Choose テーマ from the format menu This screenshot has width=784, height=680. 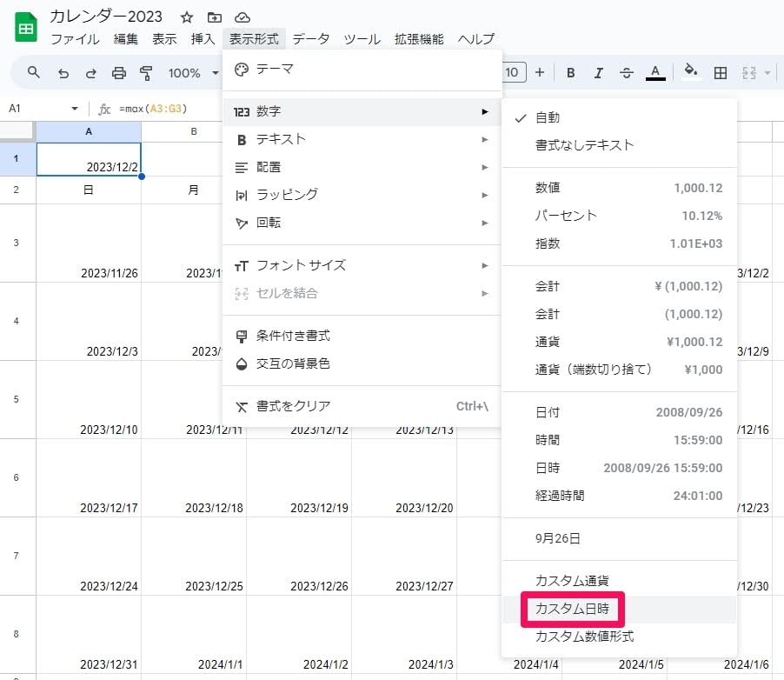(362, 70)
